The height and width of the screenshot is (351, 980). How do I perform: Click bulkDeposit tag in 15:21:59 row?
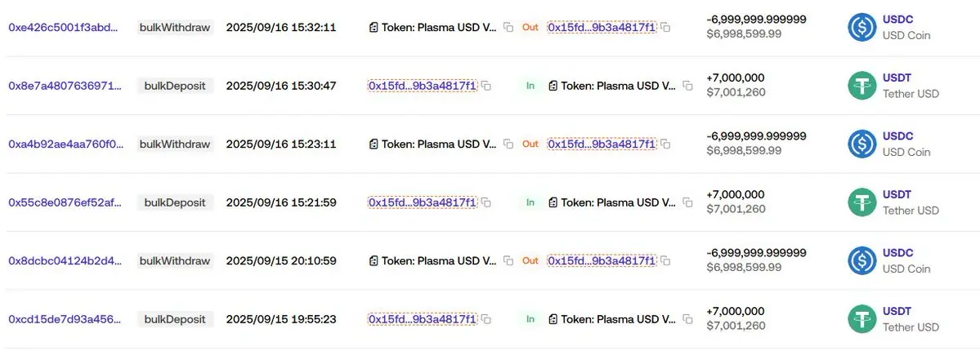tap(175, 202)
